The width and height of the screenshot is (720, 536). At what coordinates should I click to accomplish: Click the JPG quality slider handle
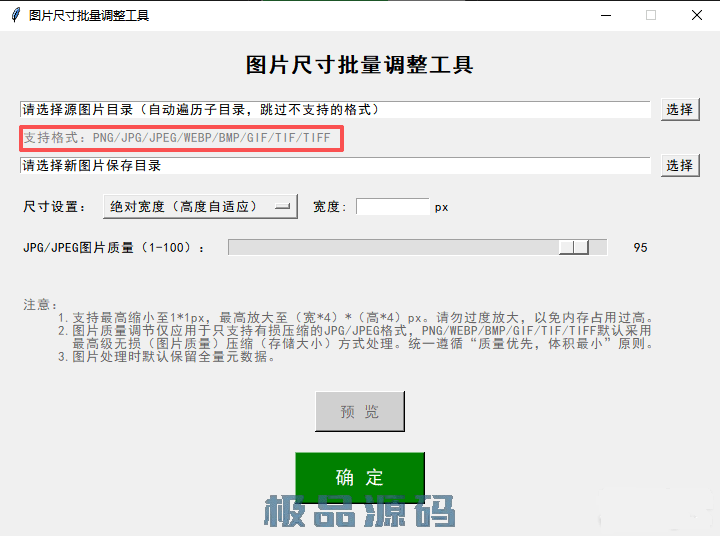point(573,247)
